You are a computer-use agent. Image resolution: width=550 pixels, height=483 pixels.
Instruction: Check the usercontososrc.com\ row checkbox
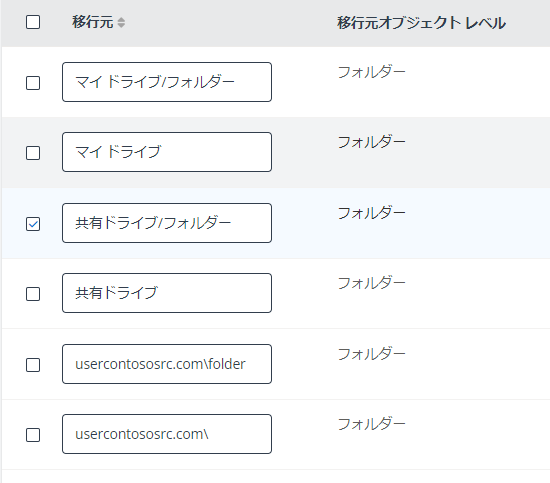tap(33, 435)
